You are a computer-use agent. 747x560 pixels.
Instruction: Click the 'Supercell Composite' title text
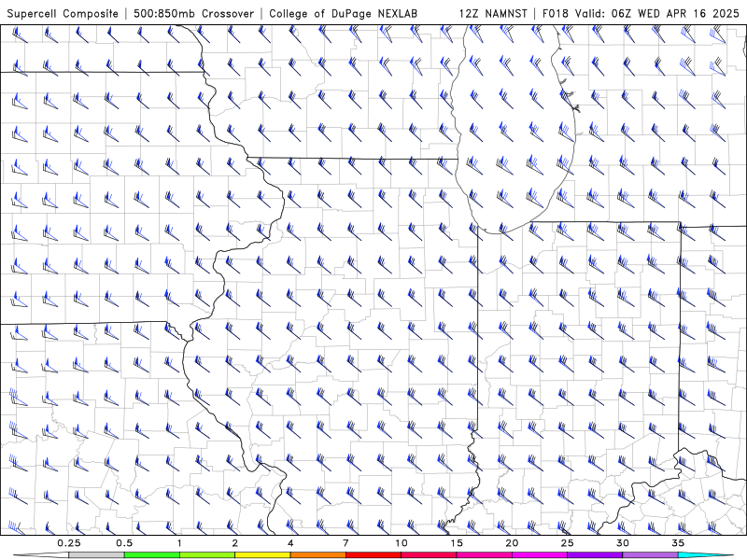(63, 13)
